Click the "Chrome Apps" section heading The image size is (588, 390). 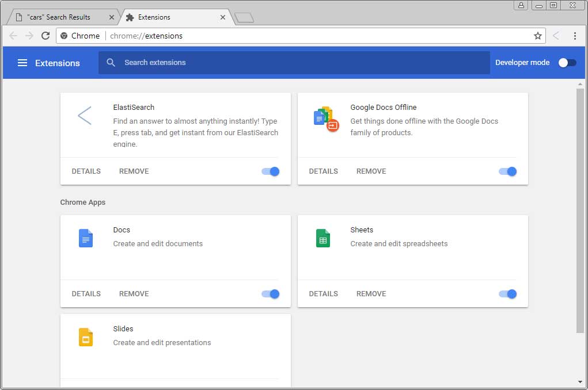pos(83,202)
